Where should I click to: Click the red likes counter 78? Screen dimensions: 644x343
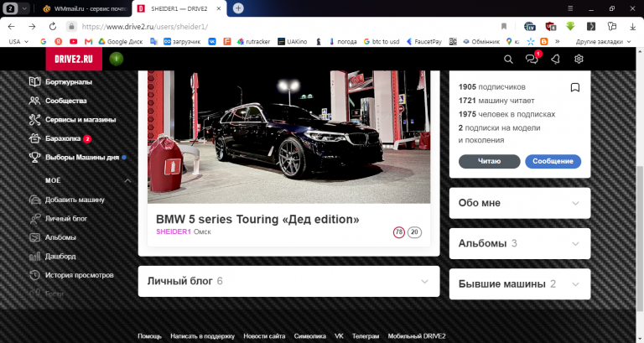[x=399, y=232]
